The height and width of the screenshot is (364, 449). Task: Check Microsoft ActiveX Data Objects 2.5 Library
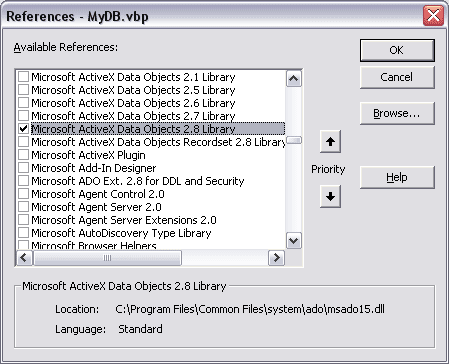tap(23, 90)
